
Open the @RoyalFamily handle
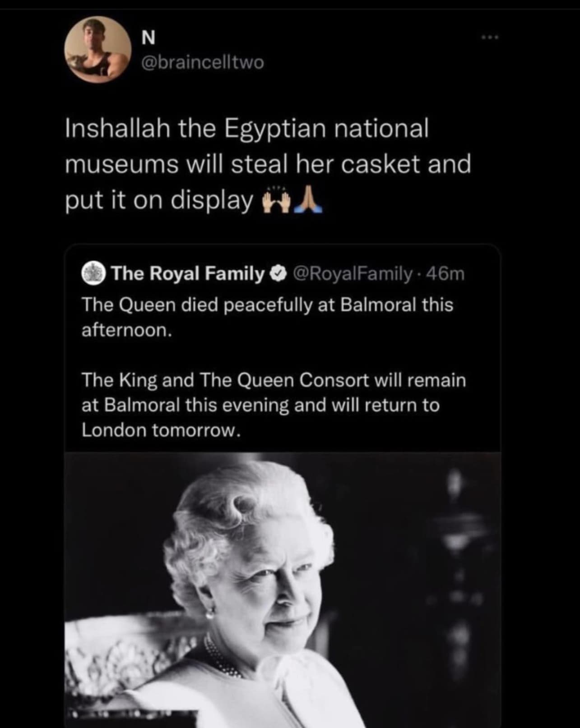tap(353, 273)
